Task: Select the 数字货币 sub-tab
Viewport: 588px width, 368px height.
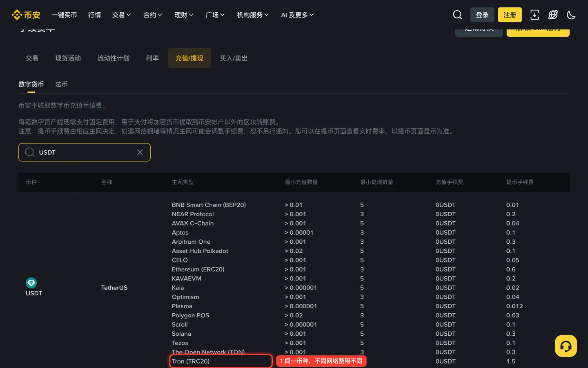Action: coord(31,84)
